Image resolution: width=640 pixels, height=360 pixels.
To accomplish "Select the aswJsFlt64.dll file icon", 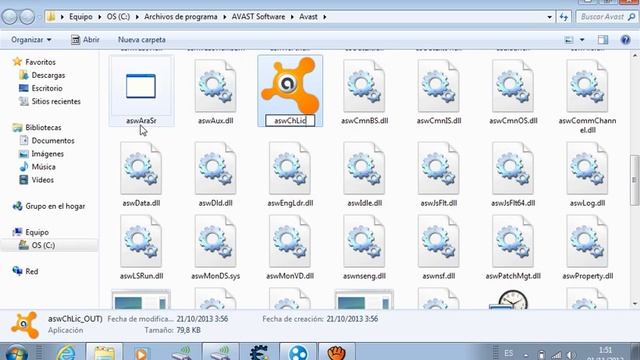I will pos(513,168).
